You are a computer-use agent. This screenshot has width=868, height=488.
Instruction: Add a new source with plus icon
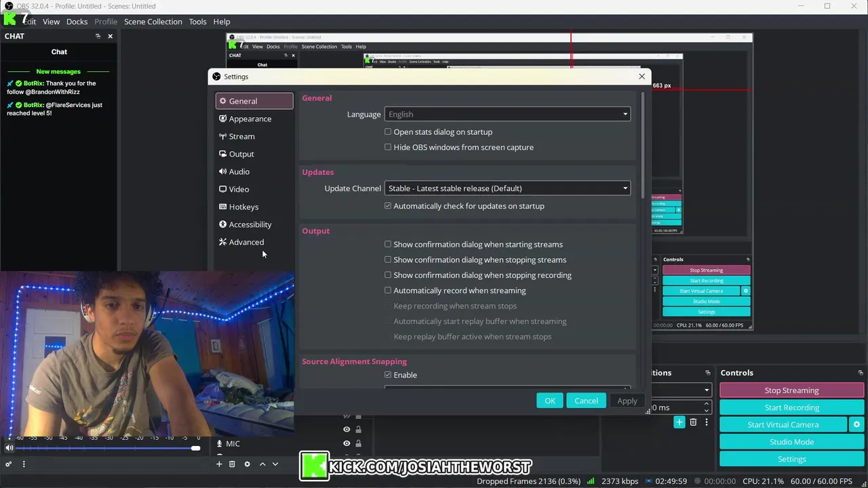pos(219,464)
